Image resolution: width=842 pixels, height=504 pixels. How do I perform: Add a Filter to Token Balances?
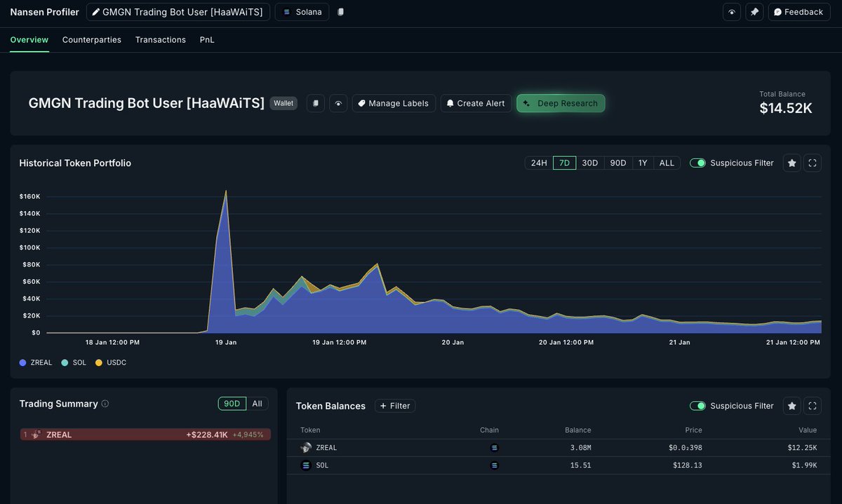(395, 406)
